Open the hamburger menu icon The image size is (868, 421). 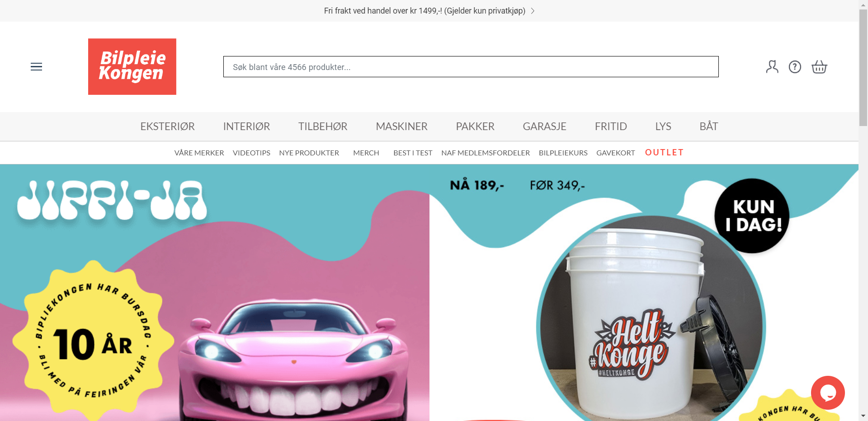pos(36,67)
